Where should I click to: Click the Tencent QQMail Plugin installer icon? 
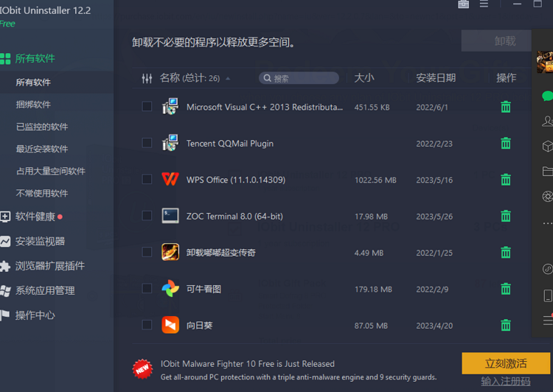[x=170, y=143]
